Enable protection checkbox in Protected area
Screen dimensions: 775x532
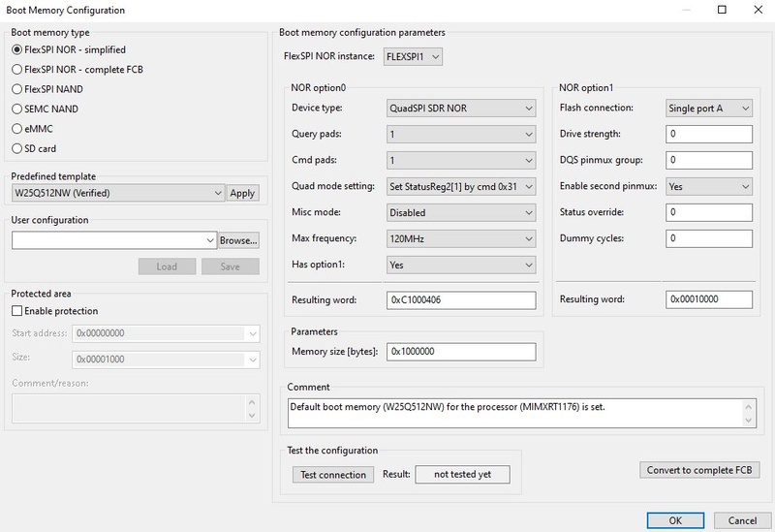(17, 311)
